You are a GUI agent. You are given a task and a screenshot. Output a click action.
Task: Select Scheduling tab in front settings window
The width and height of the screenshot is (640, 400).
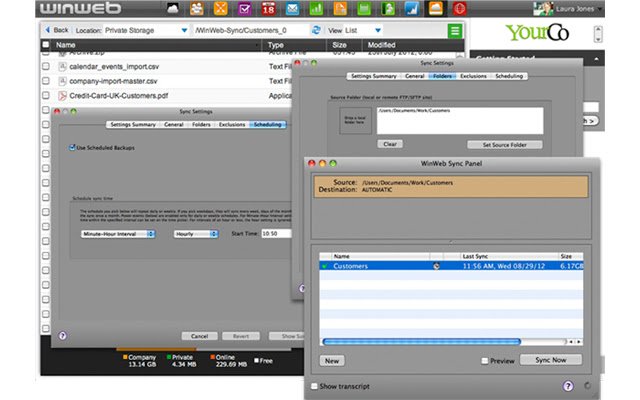(267, 124)
